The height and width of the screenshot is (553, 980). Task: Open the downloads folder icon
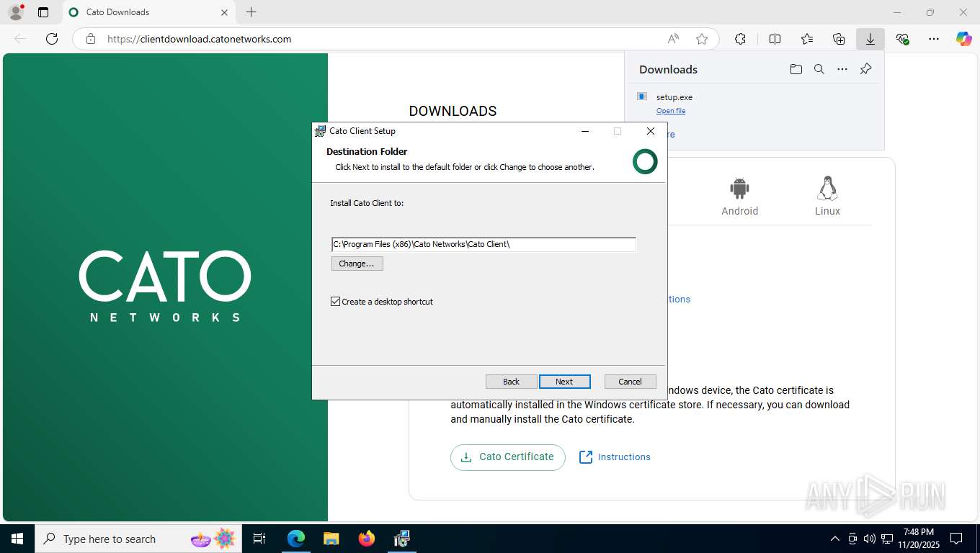click(796, 69)
